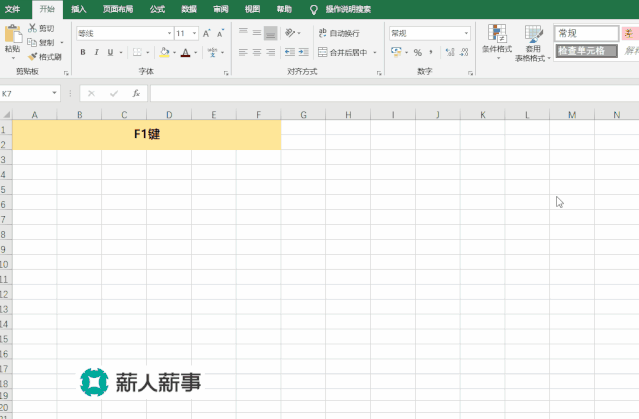Viewport: 639px width, 419px height.
Task: Open the font group dialog launcher
Action: pos(226,73)
